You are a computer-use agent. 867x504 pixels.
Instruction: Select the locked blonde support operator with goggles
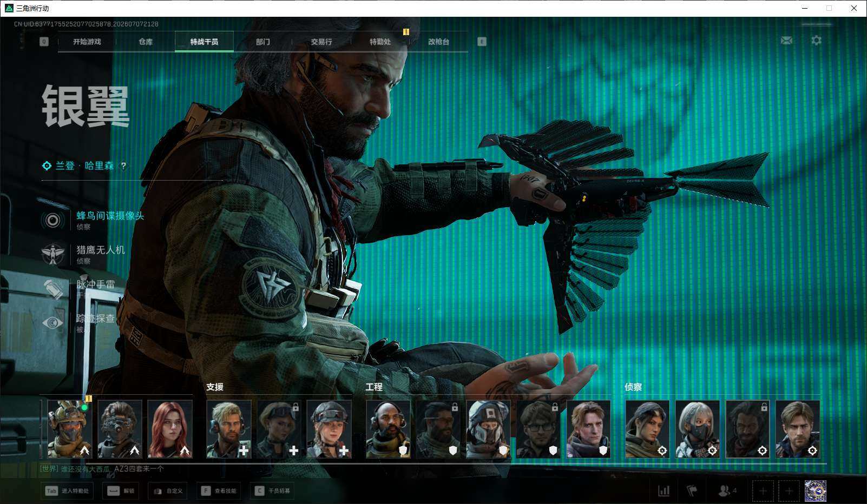(x=279, y=429)
